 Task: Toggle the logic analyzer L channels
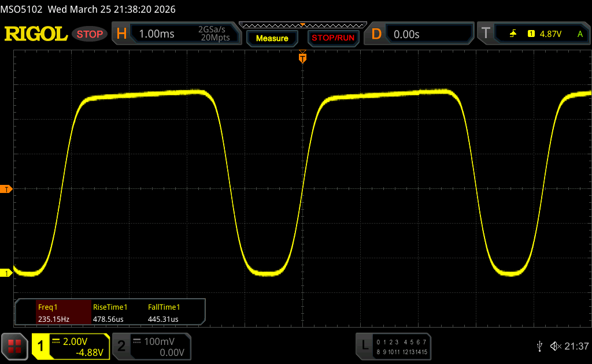point(364,346)
